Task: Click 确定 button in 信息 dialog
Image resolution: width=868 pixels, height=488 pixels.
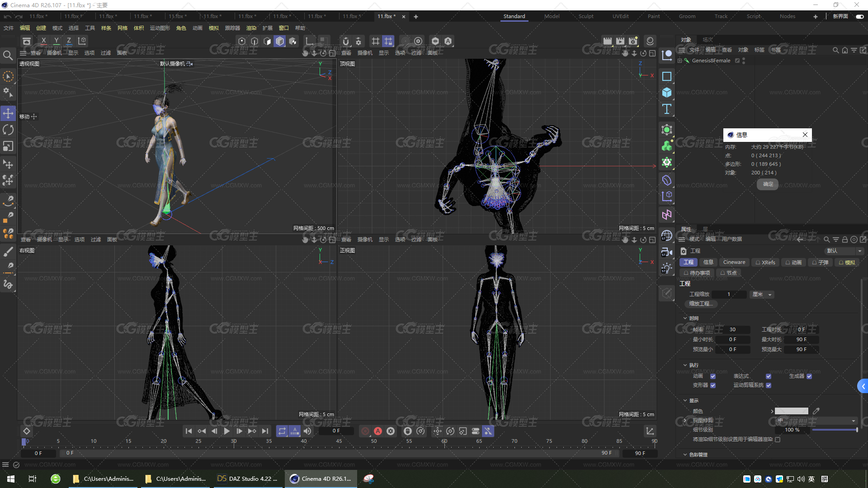Action: pos(768,183)
